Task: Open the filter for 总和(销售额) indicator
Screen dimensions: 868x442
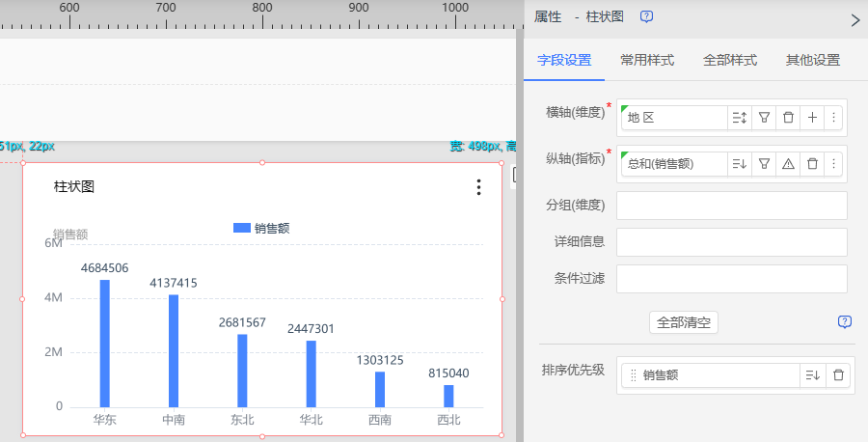Action: [764, 164]
